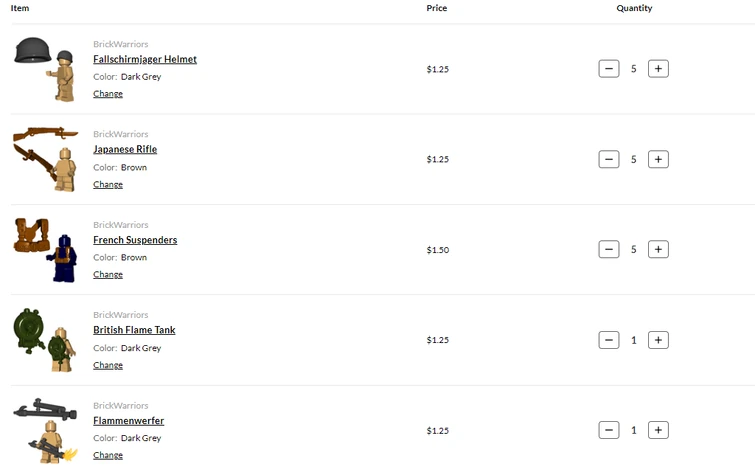Open the Flammenwerfer product title link
The height and width of the screenshot is (475, 755).
pos(128,421)
